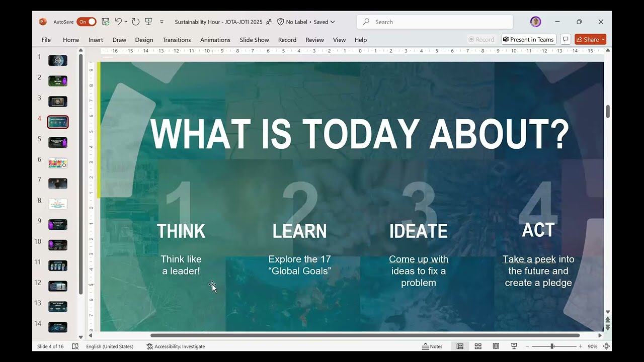The height and width of the screenshot is (362, 644).
Task: Turn off the AutoSave toggle
Action: (x=86, y=22)
